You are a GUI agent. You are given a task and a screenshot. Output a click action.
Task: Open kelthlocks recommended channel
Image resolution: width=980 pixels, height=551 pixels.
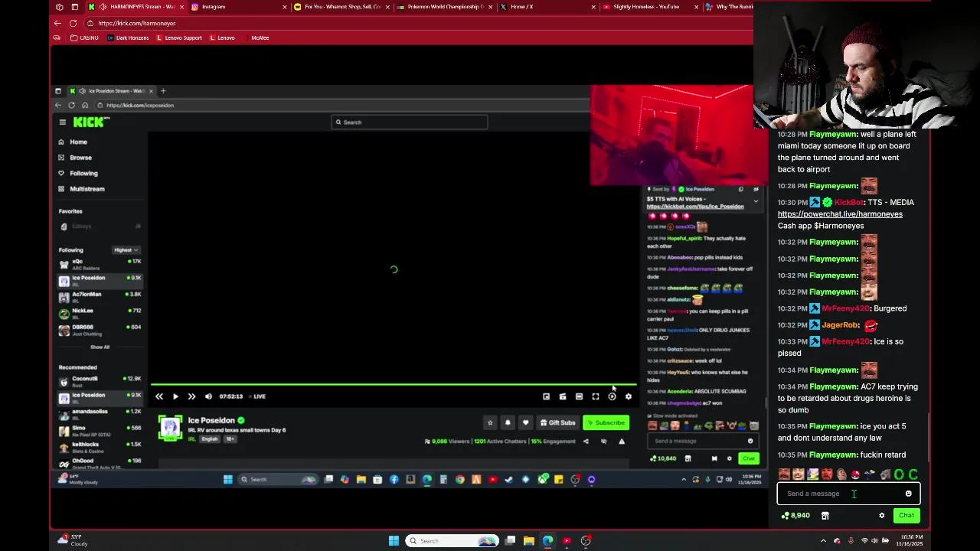pyautogui.click(x=100, y=447)
